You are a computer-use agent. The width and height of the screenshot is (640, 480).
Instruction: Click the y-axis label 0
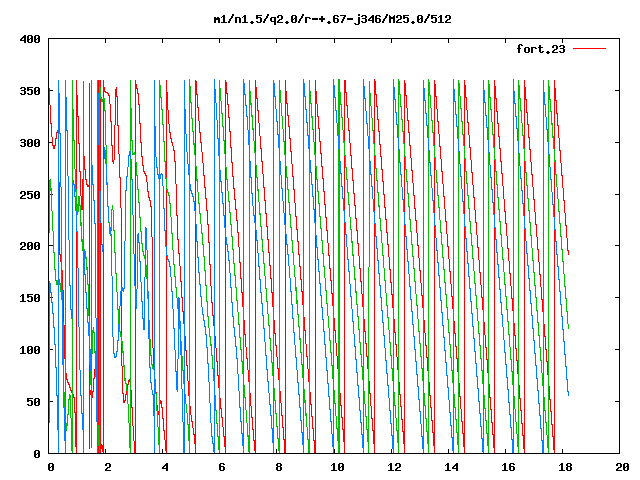[x=37, y=453]
